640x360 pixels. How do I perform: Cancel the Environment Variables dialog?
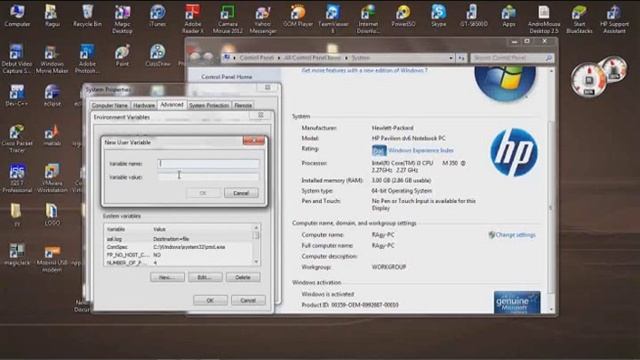click(x=248, y=300)
